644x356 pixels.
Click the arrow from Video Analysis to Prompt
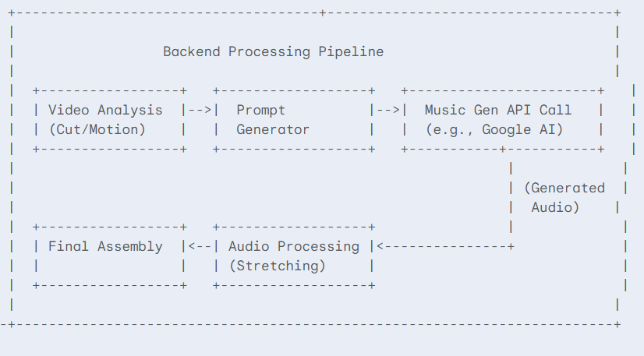[200, 111]
